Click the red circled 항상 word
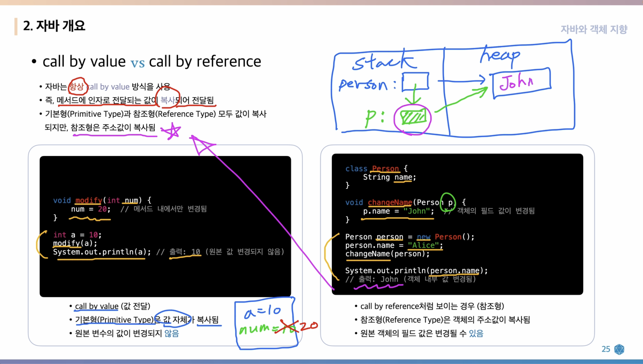643x364 pixels. (77, 86)
